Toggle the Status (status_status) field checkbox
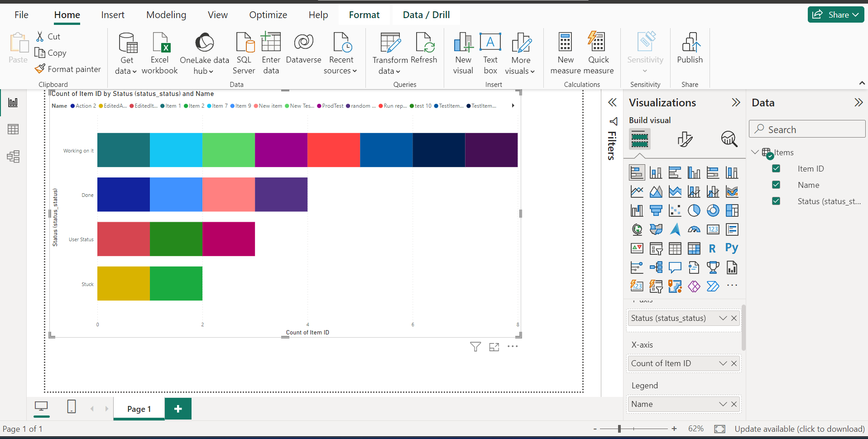Viewport: 868px width, 439px height. click(x=776, y=201)
